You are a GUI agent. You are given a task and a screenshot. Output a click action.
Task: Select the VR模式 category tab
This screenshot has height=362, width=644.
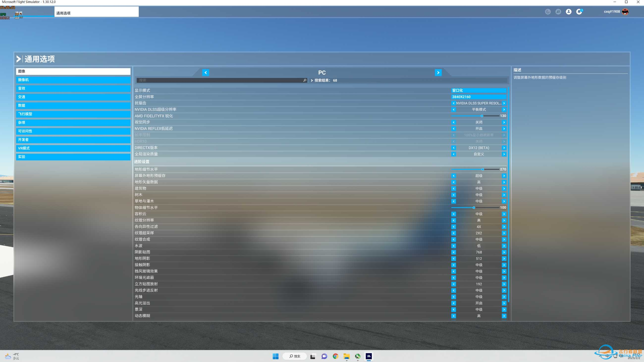click(x=73, y=148)
